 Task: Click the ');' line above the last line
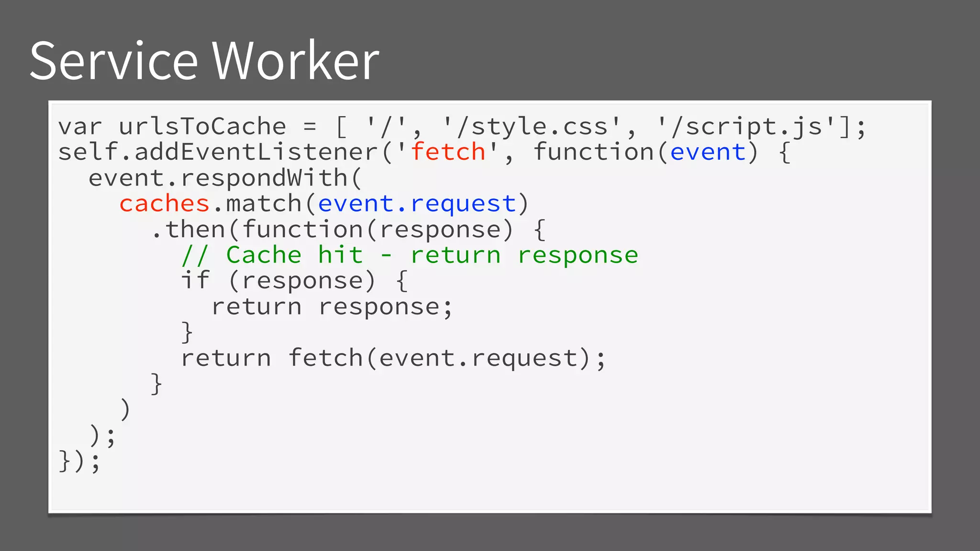pos(102,436)
